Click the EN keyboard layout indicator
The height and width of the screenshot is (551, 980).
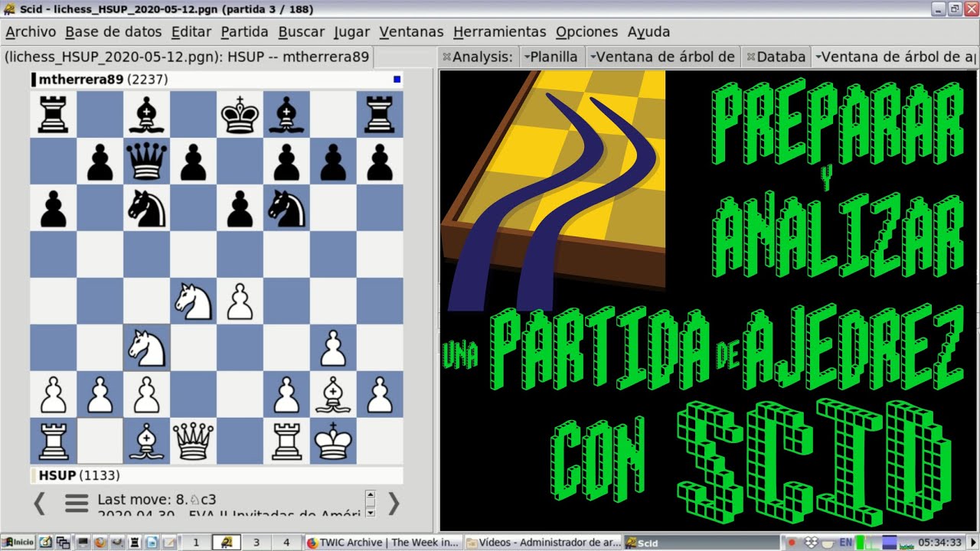tap(846, 543)
